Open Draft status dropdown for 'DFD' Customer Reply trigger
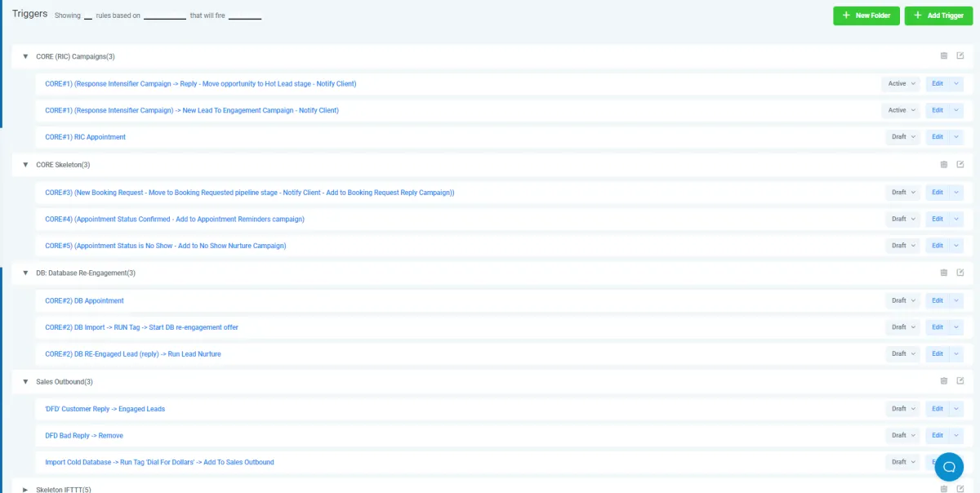Image resolution: width=980 pixels, height=493 pixels. click(x=903, y=409)
